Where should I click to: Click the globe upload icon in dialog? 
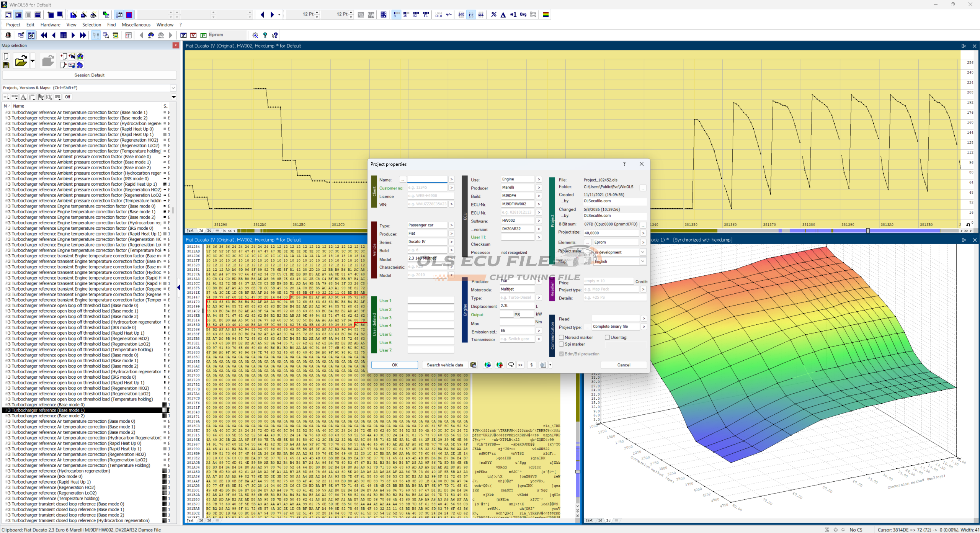499,365
